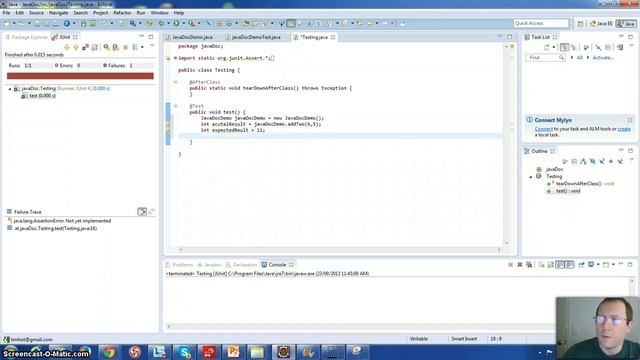This screenshot has width=640, height=360.
Task: Toggle Show Failures Only in JUnit view
Action: coord(85,47)
